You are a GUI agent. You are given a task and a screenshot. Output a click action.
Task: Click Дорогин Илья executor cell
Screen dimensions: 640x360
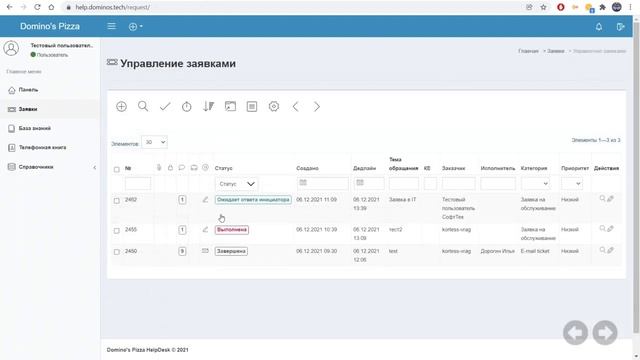[x=498, y=251]
